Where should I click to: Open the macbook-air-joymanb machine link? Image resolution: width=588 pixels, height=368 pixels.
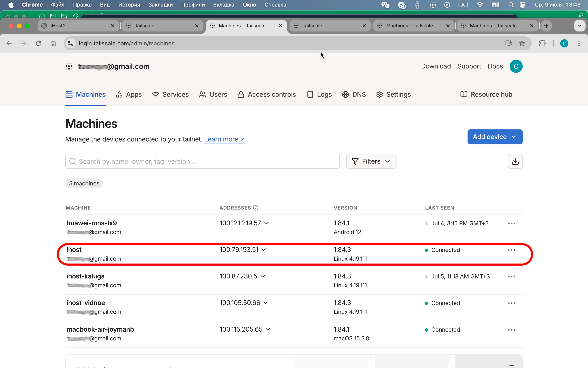(100, 329)
